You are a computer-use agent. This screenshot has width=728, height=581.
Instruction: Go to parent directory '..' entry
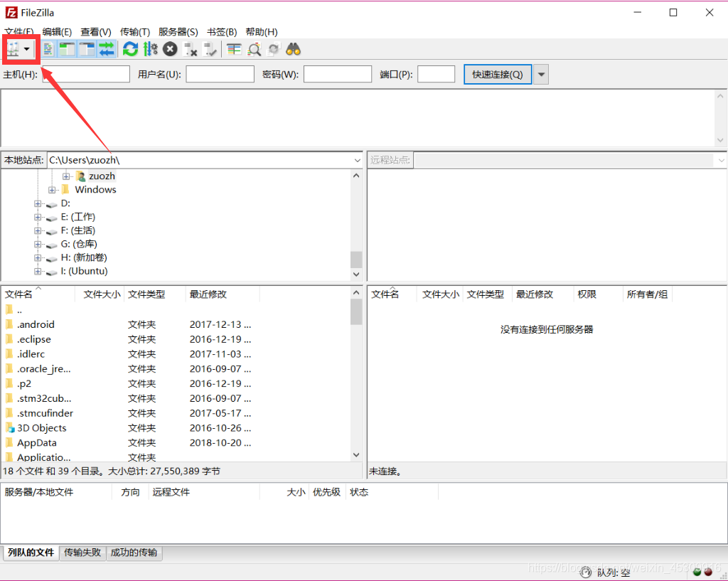coord(19,310)
